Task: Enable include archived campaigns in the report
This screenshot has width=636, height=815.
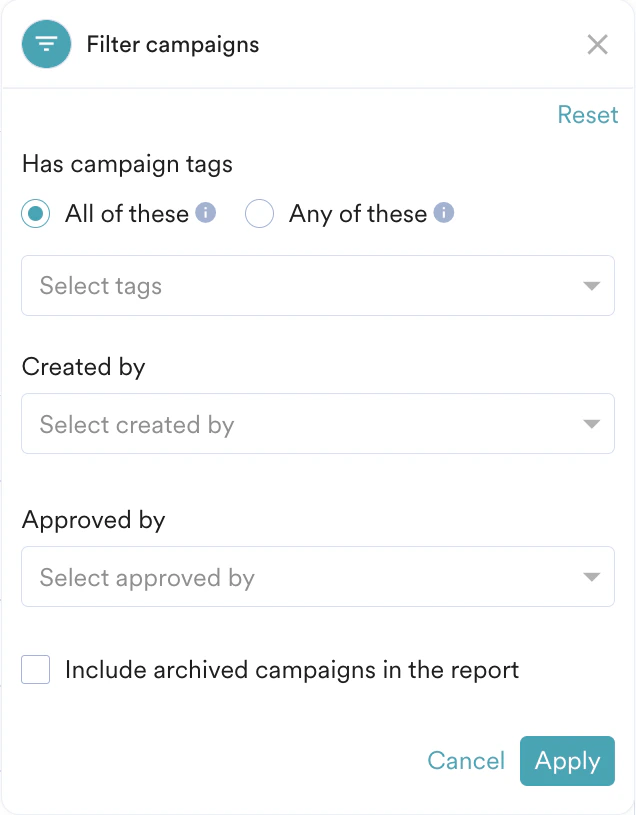Action: (x=35, y=670)
